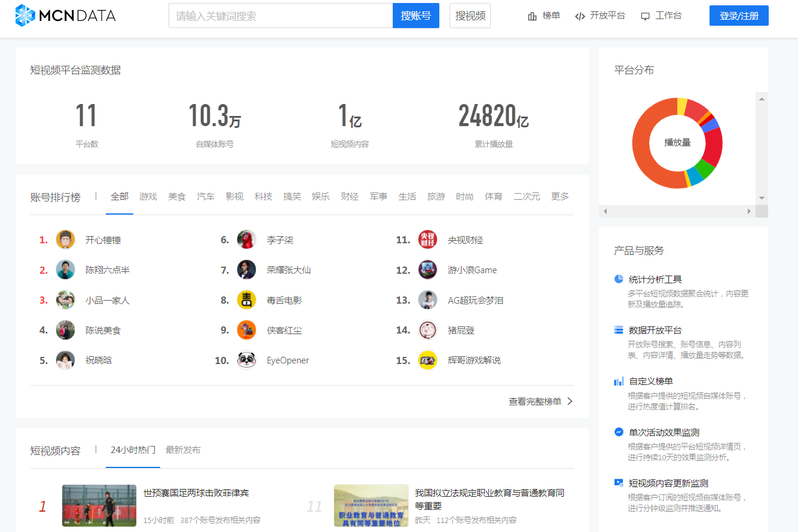The width and height of the screenshot is (798, 532).
Task: Click the 工作台 monitor icon
Action: click(645, 16)
